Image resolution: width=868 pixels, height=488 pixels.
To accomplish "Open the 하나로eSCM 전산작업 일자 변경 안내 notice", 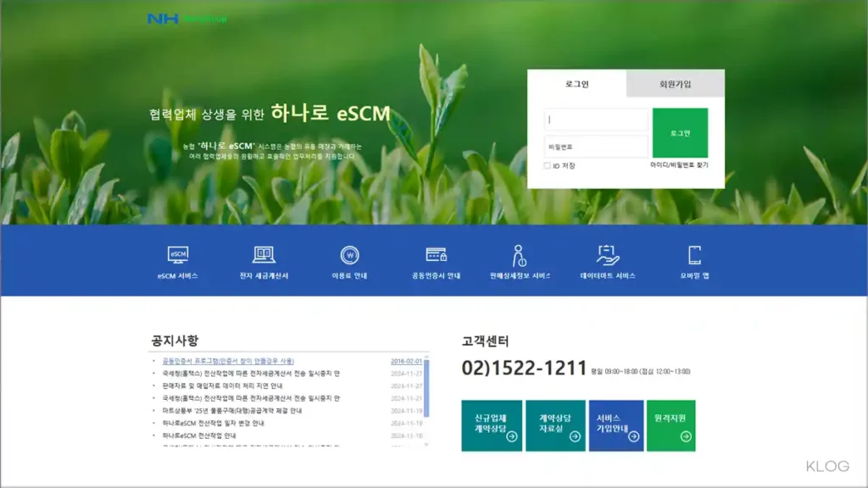I will 213,423.
